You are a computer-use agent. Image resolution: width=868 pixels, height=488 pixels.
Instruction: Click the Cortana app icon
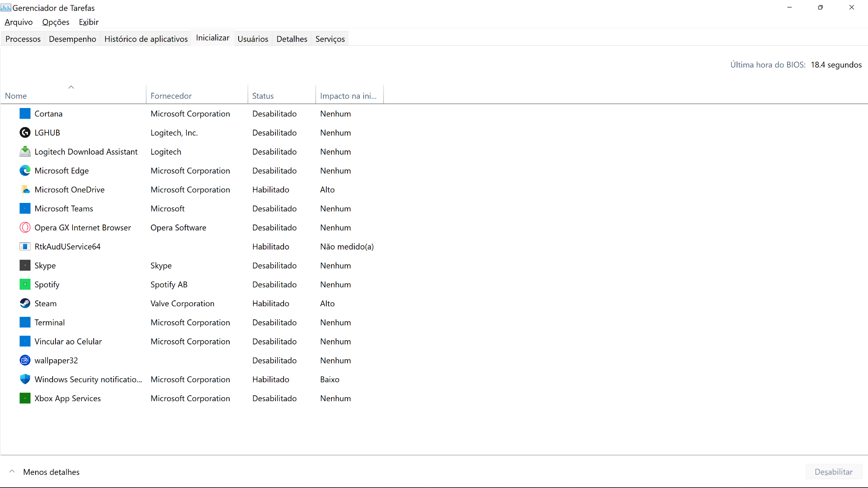[x=25, y=114]
